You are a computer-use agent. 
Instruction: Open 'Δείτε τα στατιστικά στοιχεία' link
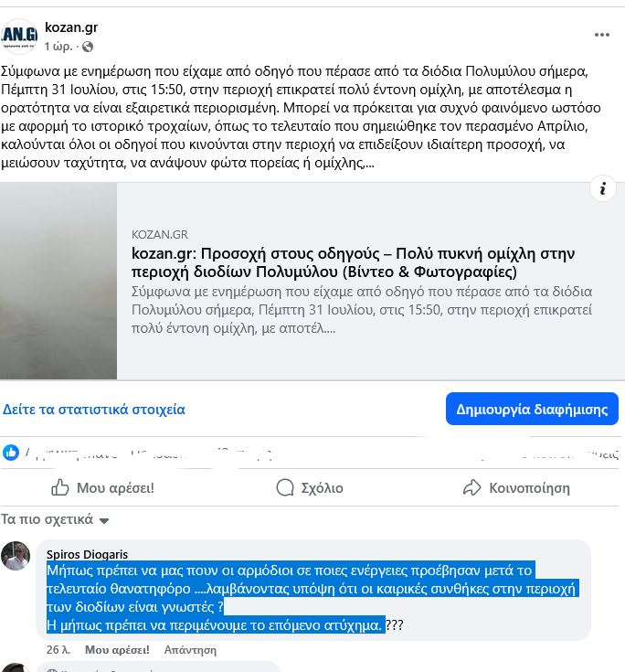pyautogui.click(x=94, y=410)
